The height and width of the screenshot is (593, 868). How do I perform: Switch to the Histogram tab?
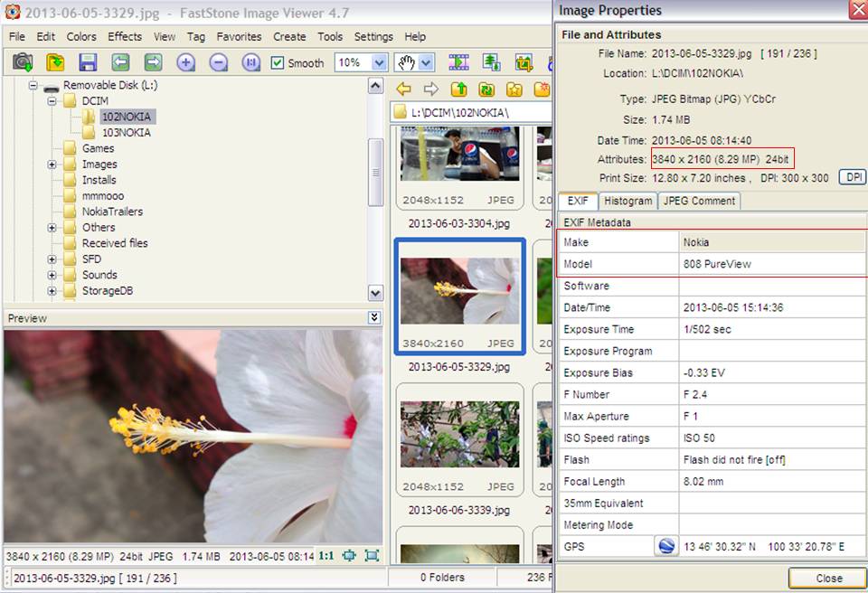pos(627,201)
